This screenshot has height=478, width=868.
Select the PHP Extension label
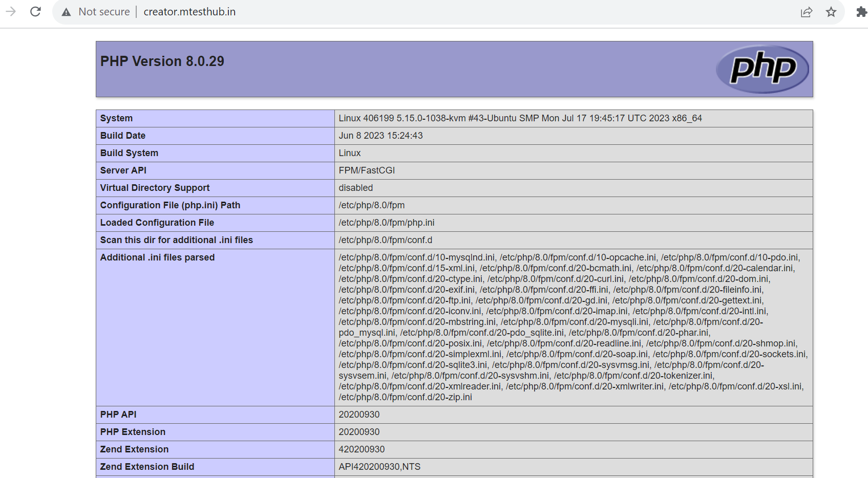[x=133, y=432]
